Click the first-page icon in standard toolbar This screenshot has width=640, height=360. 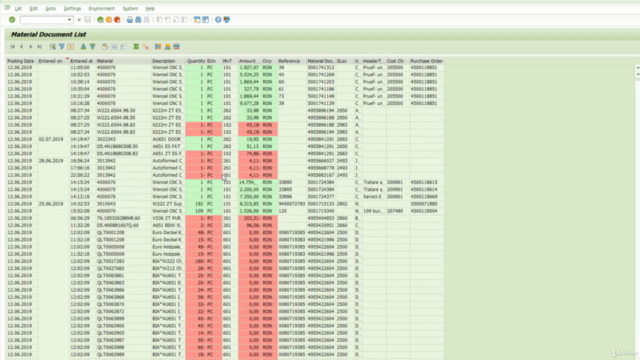coord(159,20)
